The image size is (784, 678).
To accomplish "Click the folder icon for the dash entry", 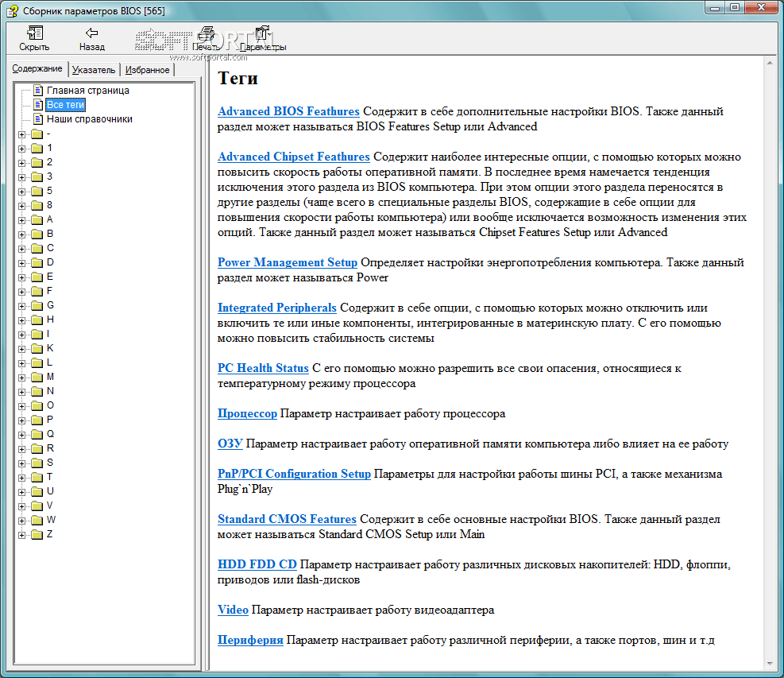I will [37, 134].
